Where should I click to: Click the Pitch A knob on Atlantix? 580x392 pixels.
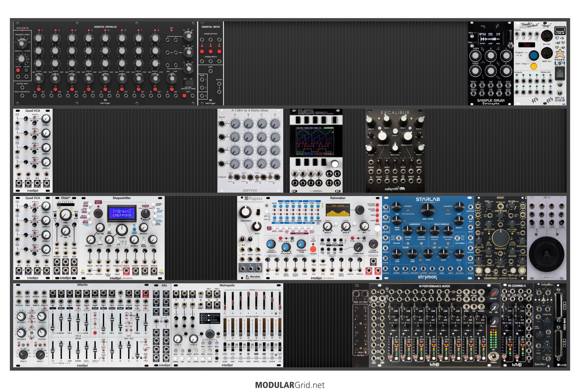[x=42, y=317]
